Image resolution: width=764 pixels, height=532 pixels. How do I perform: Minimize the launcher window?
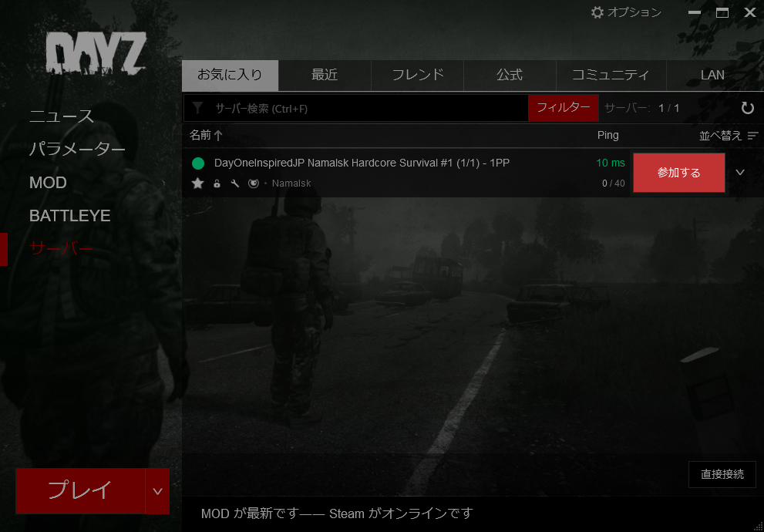tap(695, 12)
